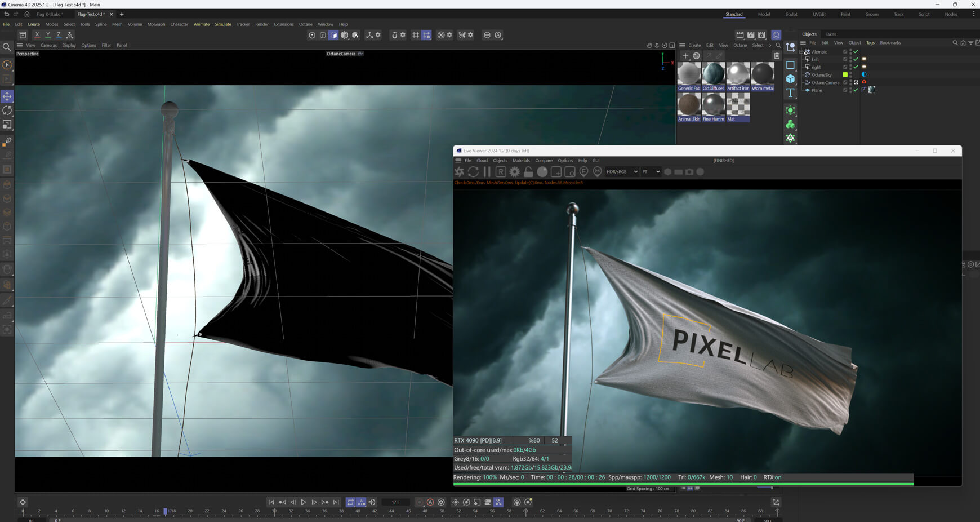Click the current frame 17 F field
The image size is (980, 522).
[x=396, y=502]
